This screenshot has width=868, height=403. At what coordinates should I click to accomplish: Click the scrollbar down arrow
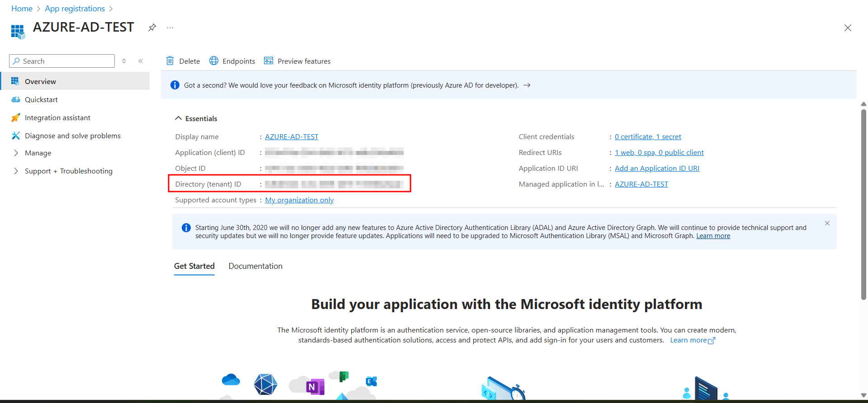point(863,396)
